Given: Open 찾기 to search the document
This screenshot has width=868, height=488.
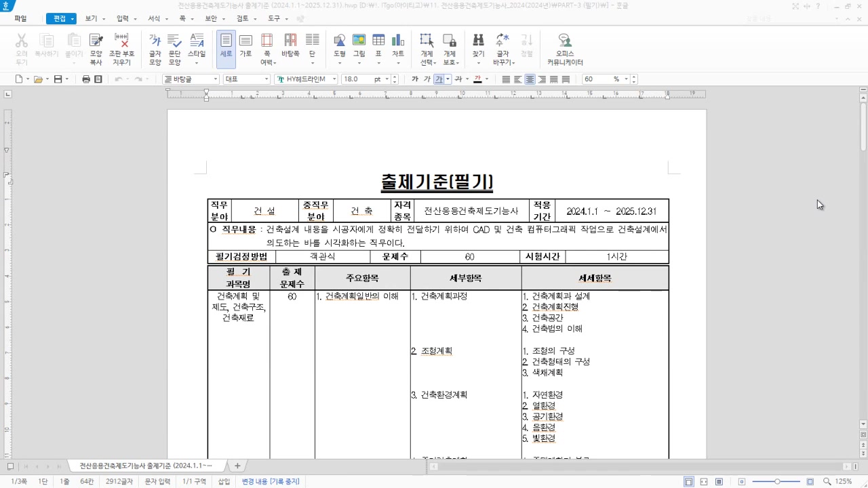Looking at the screenshot, I should [x=478, y=43].
